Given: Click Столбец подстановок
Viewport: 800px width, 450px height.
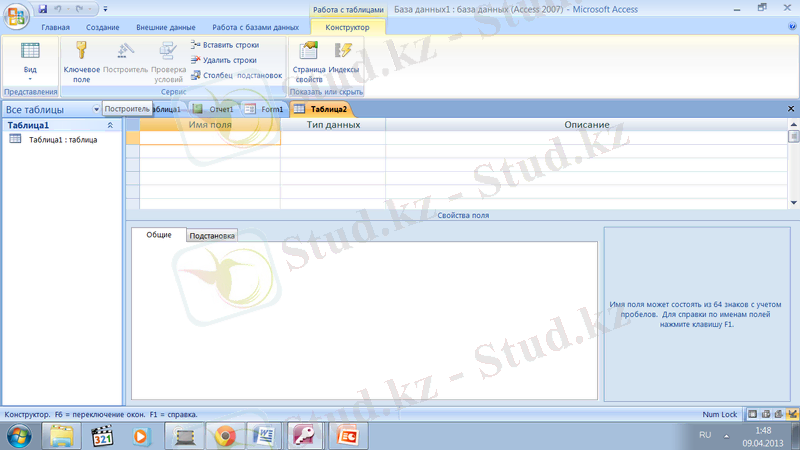Looking at the screenshot, I should [236, 76].
